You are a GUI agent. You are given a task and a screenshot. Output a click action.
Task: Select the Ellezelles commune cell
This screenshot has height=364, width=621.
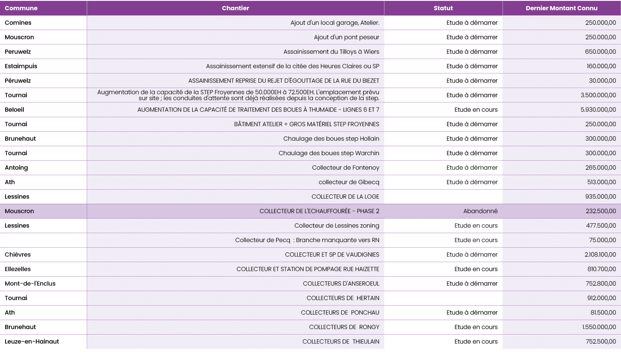(x=18, y=269)
